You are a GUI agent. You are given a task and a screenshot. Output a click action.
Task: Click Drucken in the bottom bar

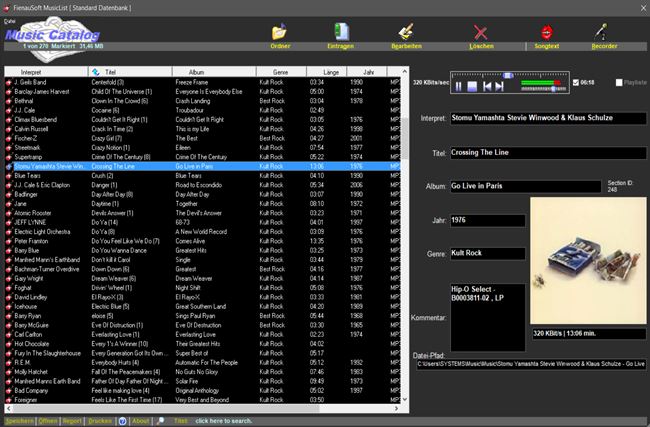coord(100,421)
